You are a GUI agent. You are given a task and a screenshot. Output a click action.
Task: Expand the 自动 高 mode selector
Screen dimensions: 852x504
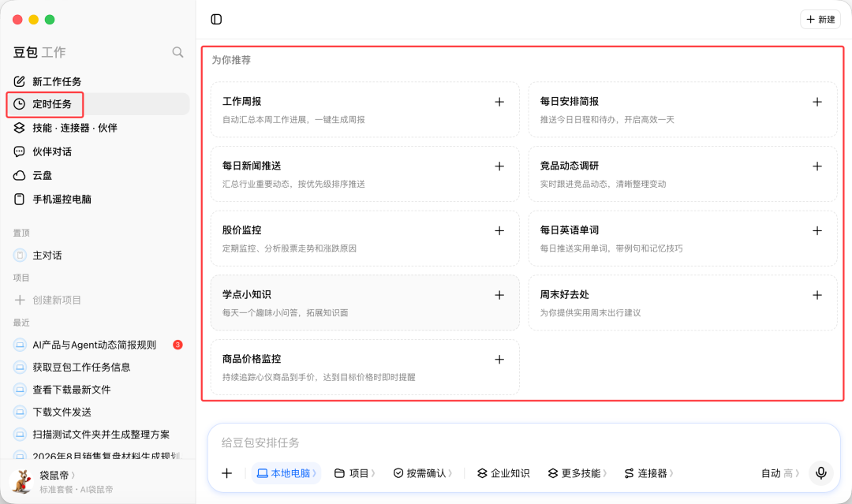click(780, 473)
